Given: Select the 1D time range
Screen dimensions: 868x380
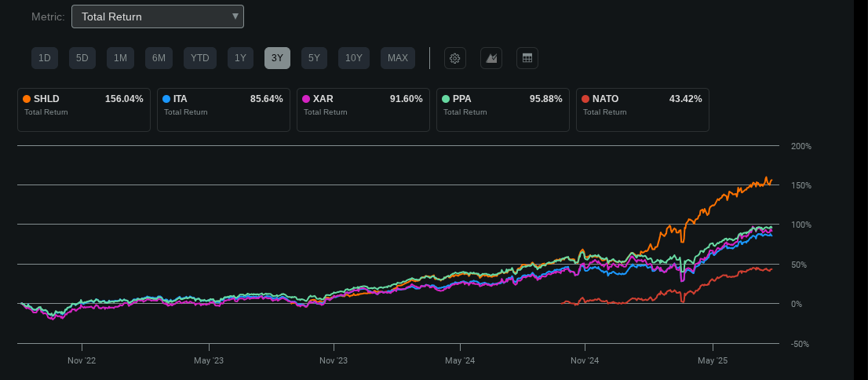Looking at the screenshot, I should point(45,58).
